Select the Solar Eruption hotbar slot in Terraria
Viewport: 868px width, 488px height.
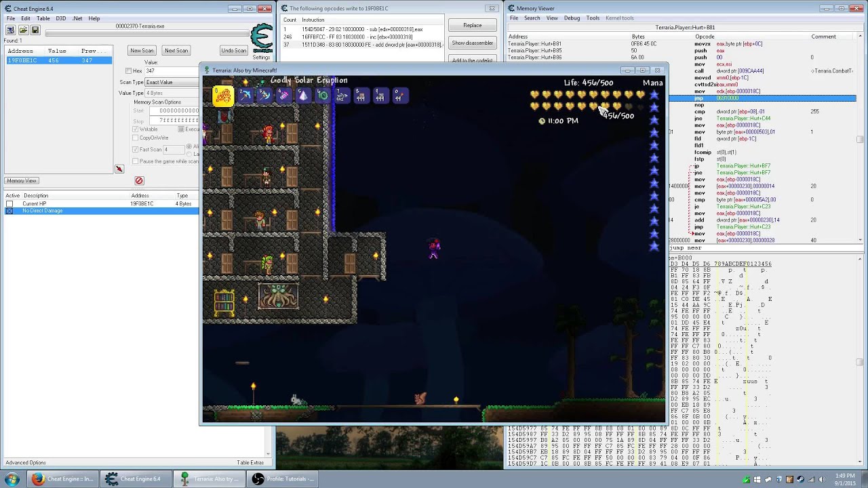click(223, 96)
